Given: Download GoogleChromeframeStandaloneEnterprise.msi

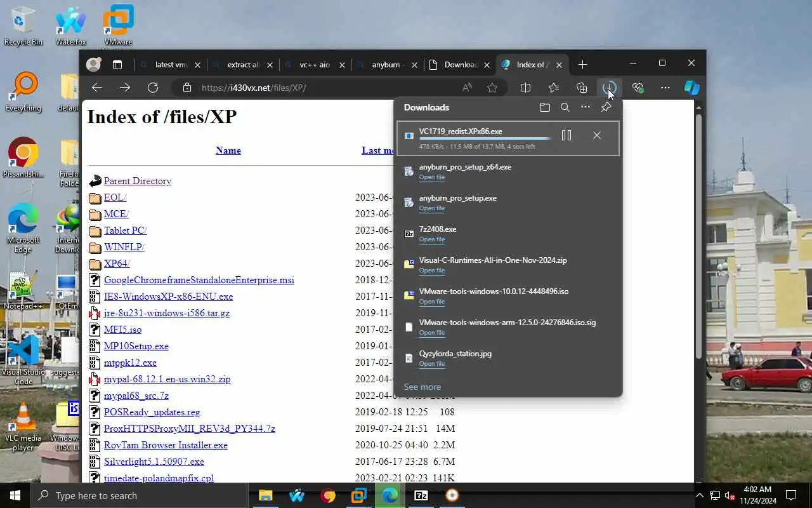Looking at the screenshot, I should [199, 280].
